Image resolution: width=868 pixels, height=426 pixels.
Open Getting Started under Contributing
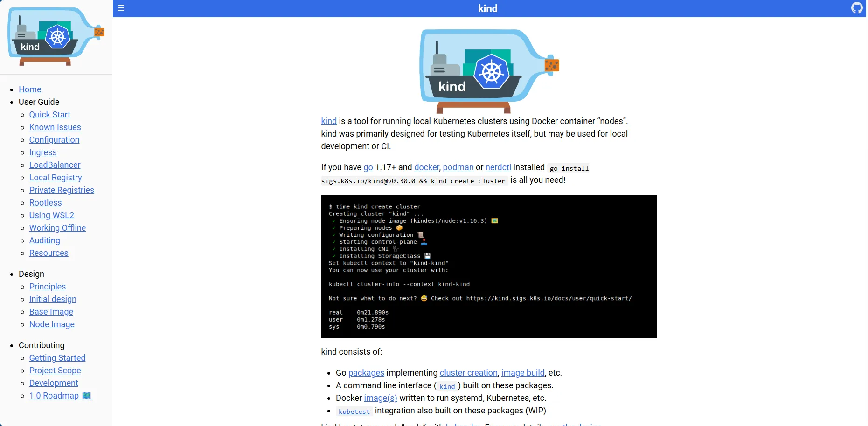[x=57, y=357]
